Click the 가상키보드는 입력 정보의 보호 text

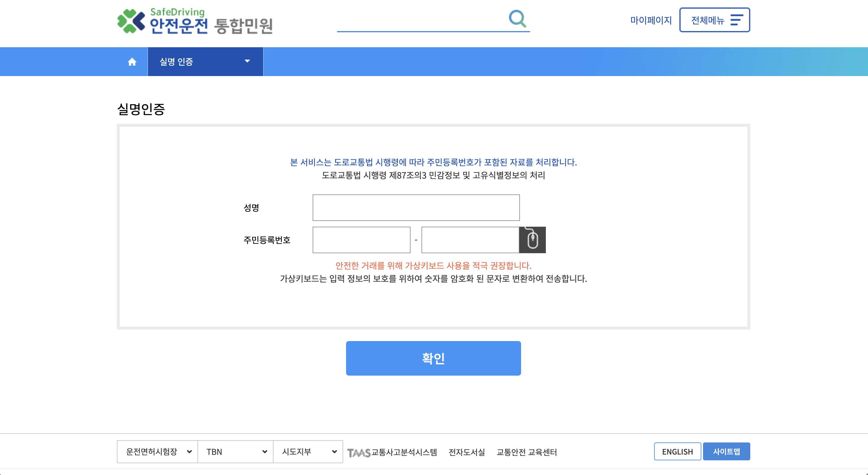click(x=433, y=279)
